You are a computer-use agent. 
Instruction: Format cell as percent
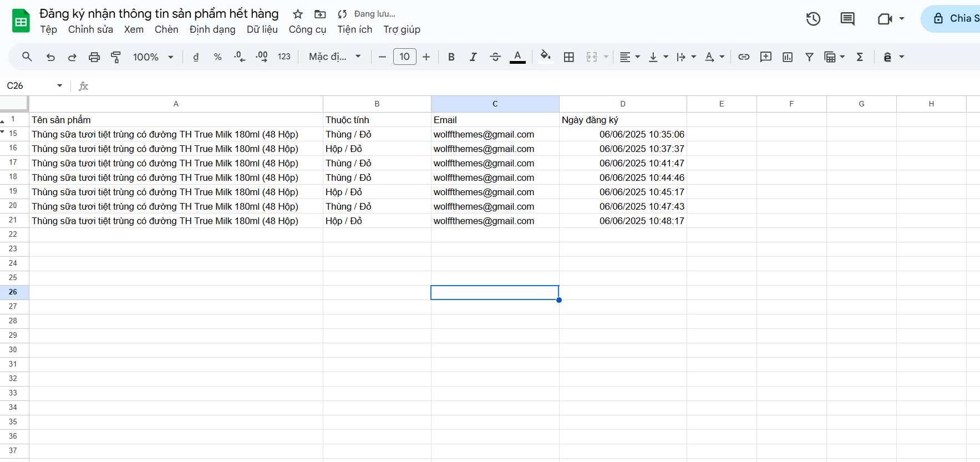click(x=217, y=57)
